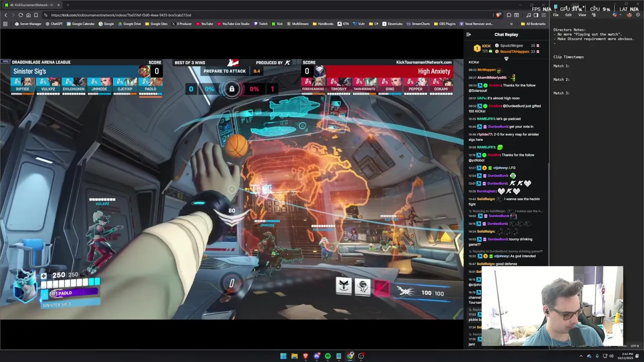
Task: Open the X Producer bookmark
Action: 182,24
